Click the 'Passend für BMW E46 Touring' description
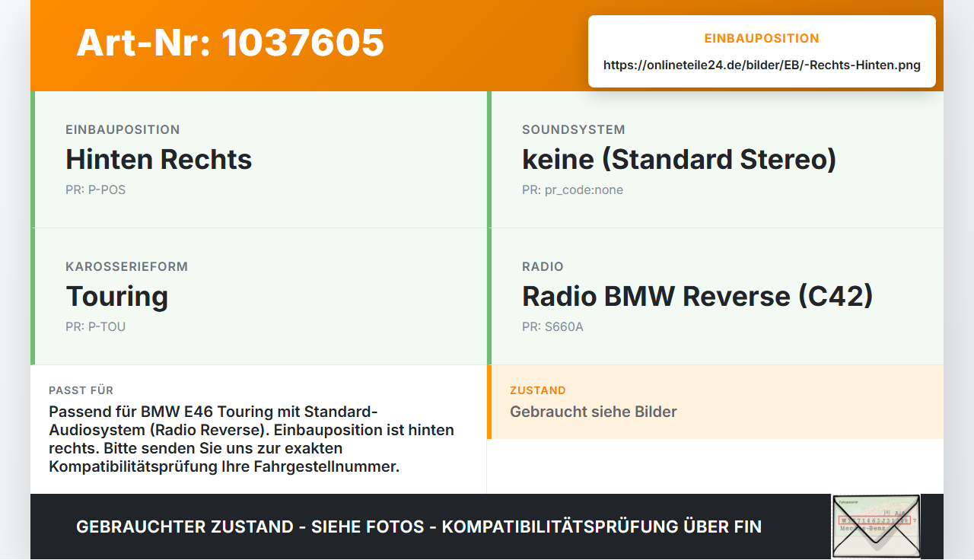 coord(252,439)
